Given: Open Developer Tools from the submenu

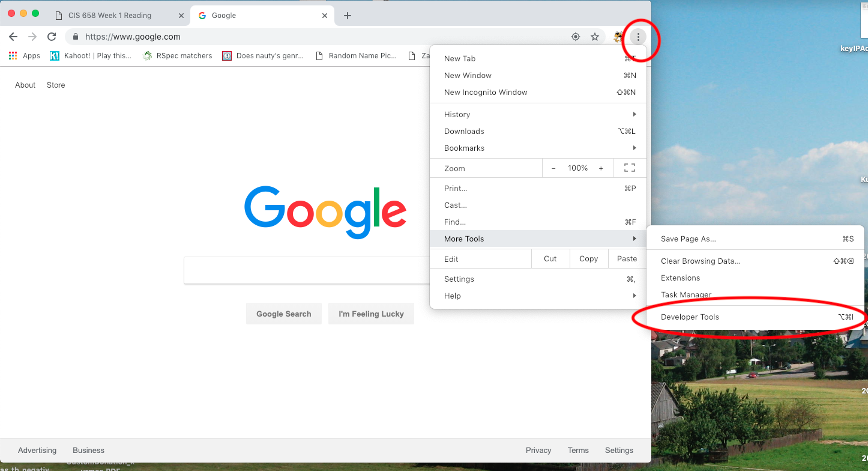Looking at the screenshot, I should tap(755, 317).
